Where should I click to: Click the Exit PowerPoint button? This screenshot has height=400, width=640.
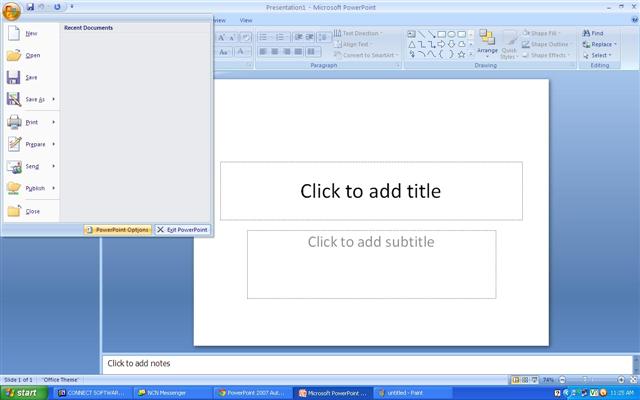[x=182, y=230]
